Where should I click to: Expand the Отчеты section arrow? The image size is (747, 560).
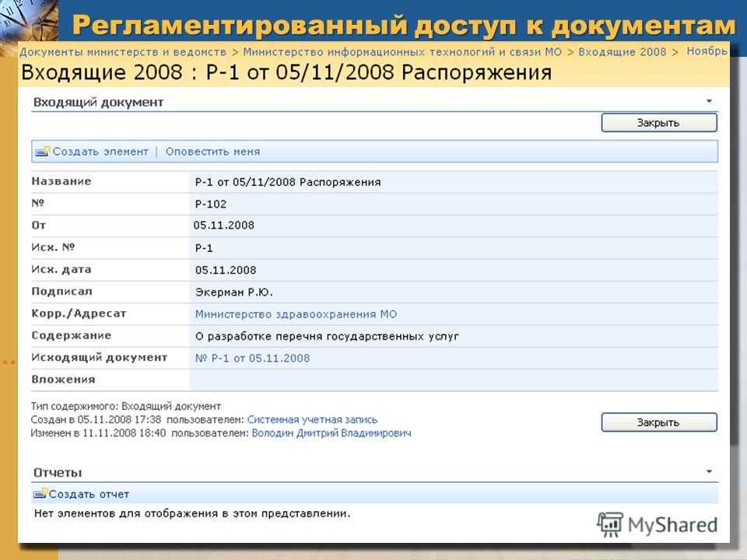tap(709, 471)
